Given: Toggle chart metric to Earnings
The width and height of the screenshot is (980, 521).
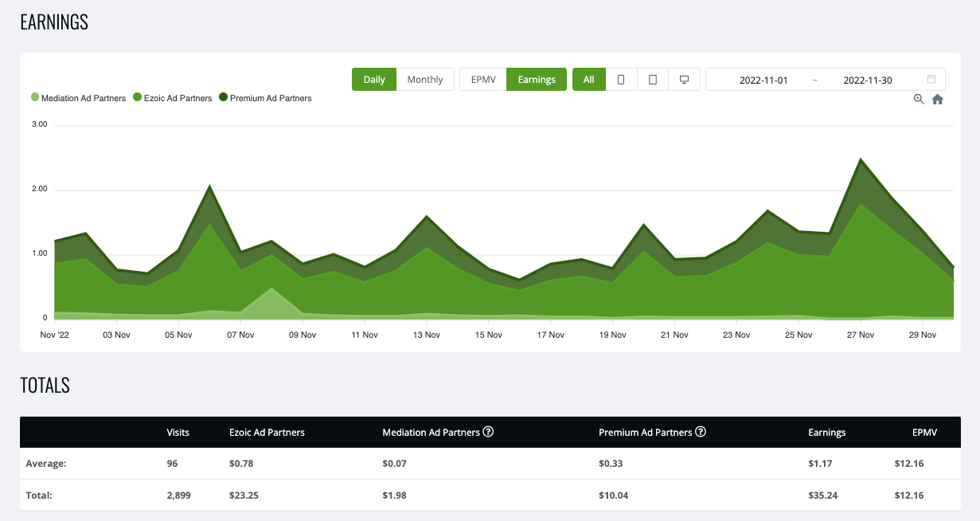Looking at the screenshot, I should point(537,80).
